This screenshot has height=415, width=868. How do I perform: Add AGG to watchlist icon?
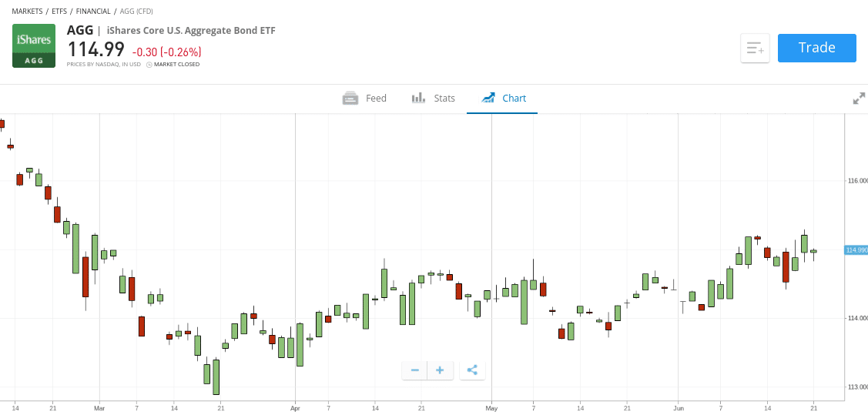[755, 49]
